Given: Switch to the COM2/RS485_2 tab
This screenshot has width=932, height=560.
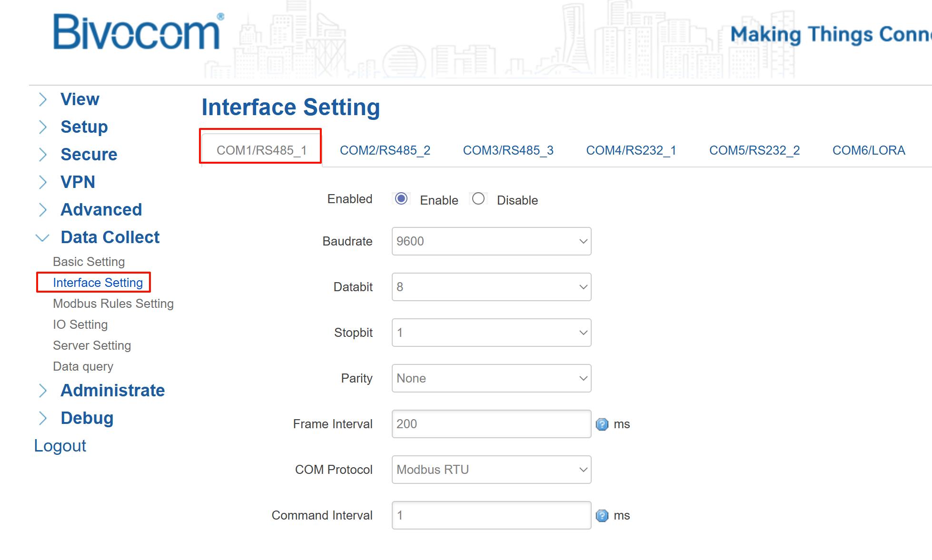Looking at the screenshot, I should coord(385,150).
